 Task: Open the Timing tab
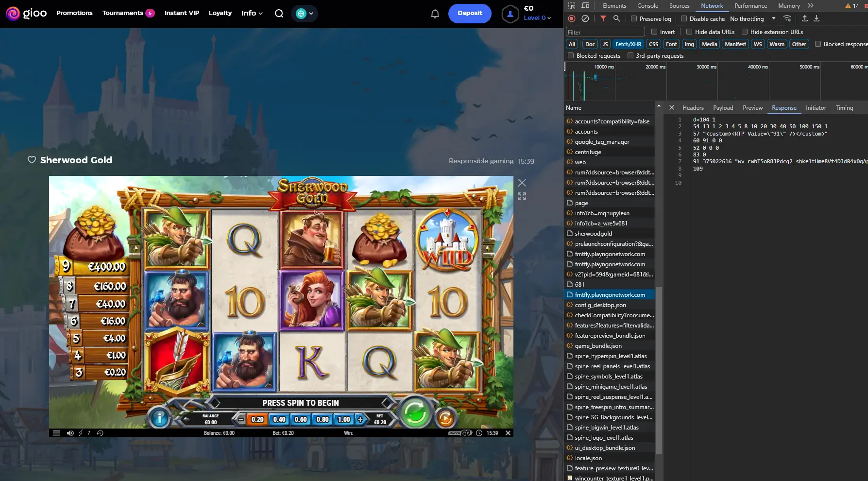point(844,108)
